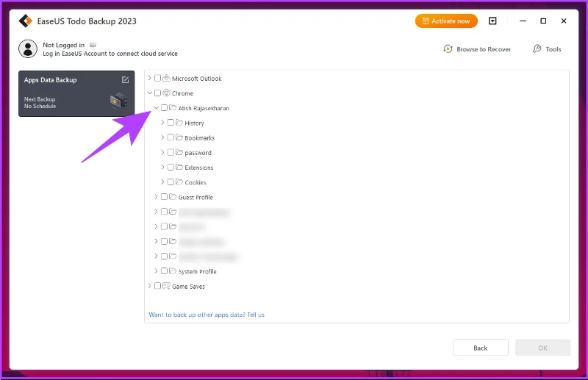Click the folder icon next to System Profile
The width and height of the screenshot is (588, 380).
coord(173,270)
